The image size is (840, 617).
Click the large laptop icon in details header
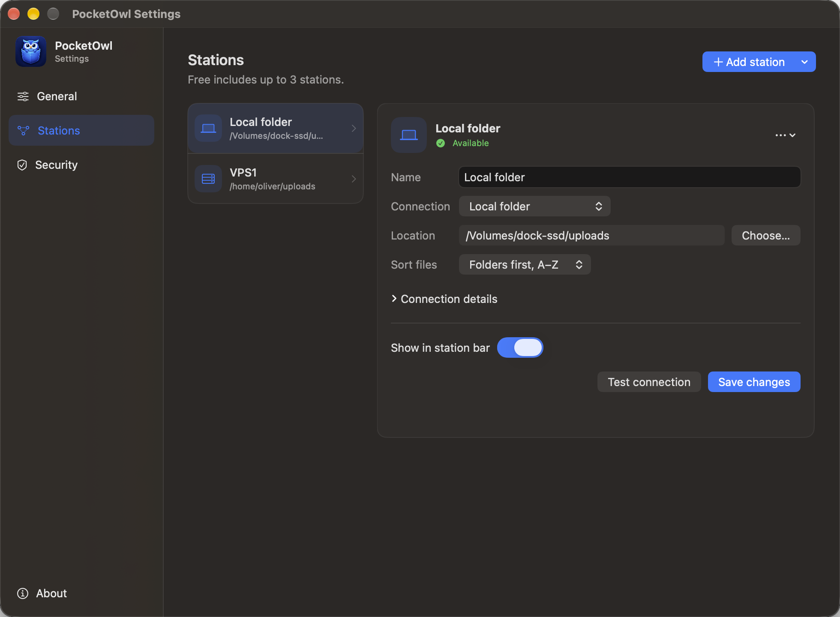point(409,135)
